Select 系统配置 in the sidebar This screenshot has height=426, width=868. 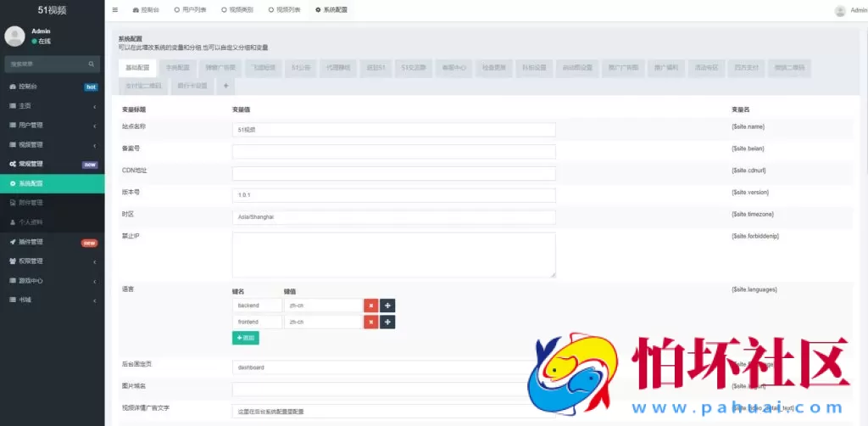pos(52,183)
